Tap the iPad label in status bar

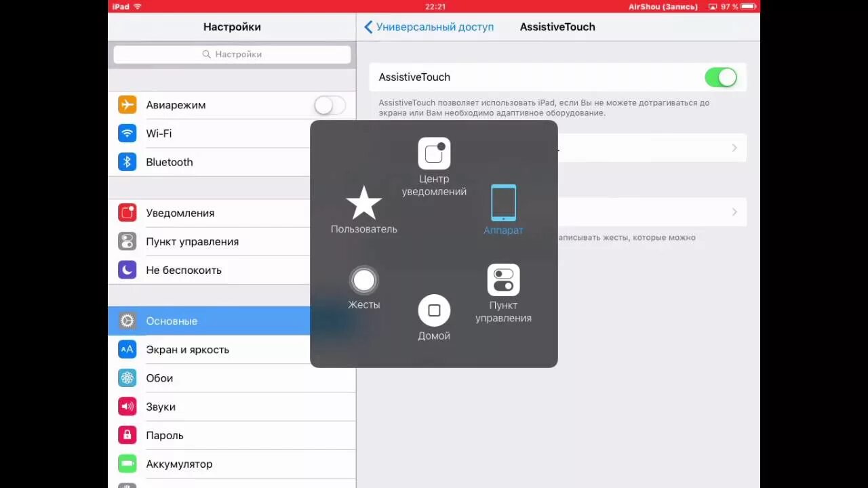click(x=121, y=7)
